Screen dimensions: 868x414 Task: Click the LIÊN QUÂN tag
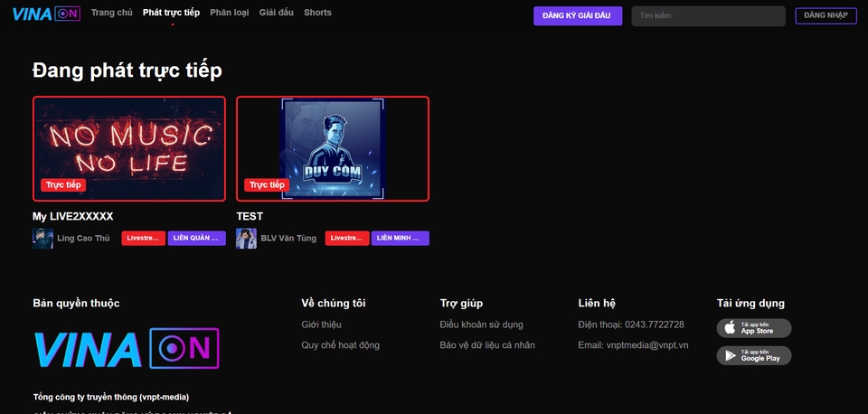tap(196, 238)
